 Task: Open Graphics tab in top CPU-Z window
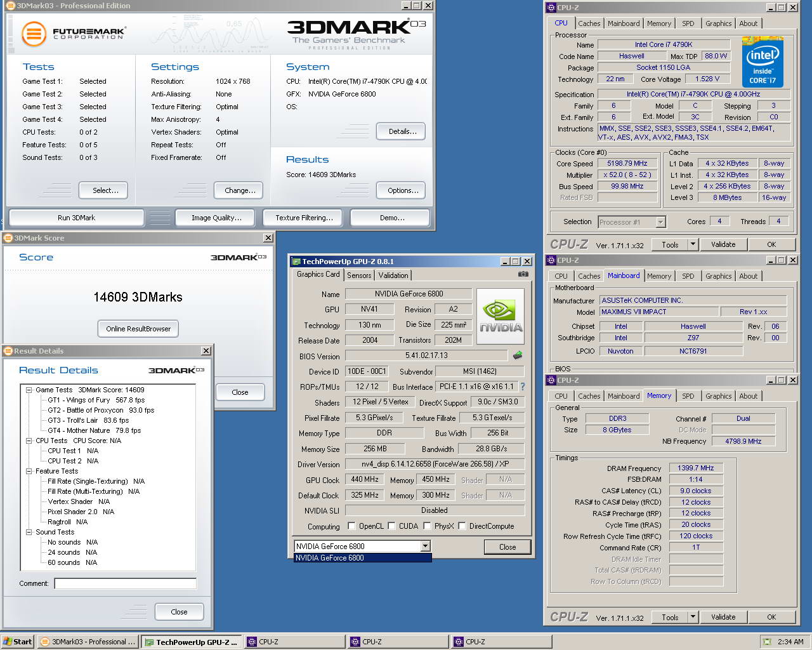(x=719, y=23)
